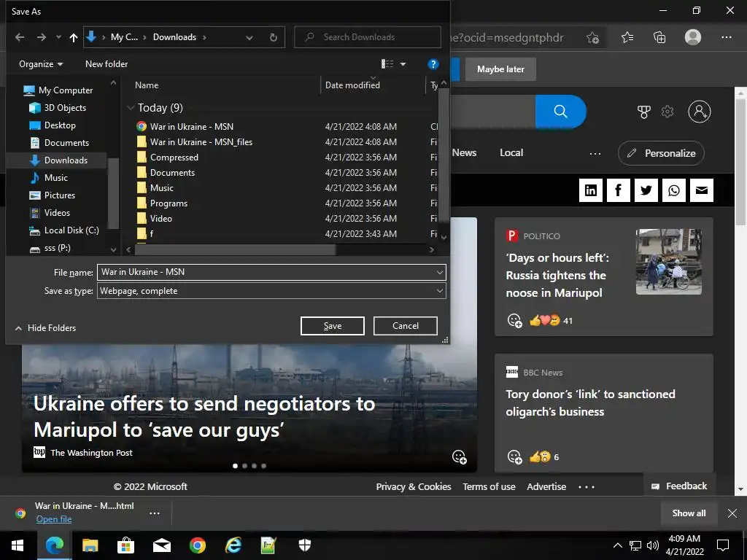Change the file view layout icon
747x560 pixels.
click(387, 64)
